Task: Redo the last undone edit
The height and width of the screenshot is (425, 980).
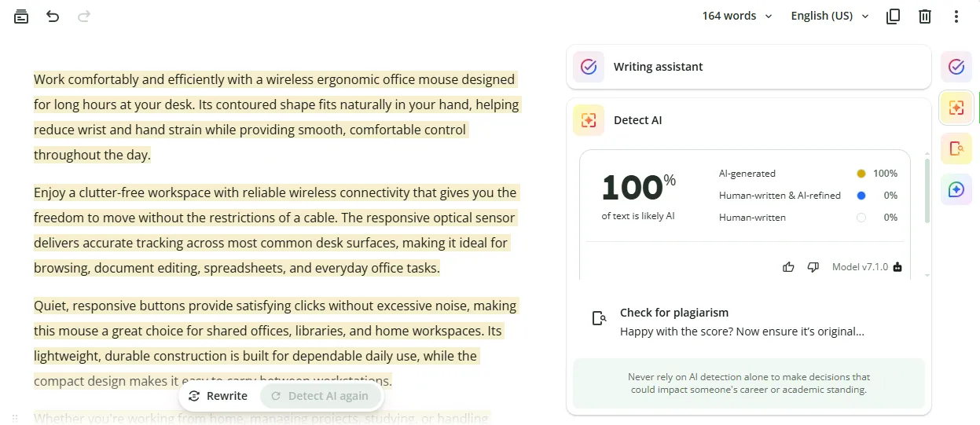Action: (84, 16)
